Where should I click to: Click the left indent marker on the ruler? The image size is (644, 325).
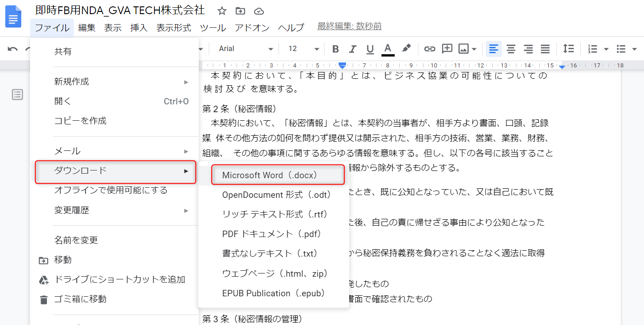(x=342, y=66)
